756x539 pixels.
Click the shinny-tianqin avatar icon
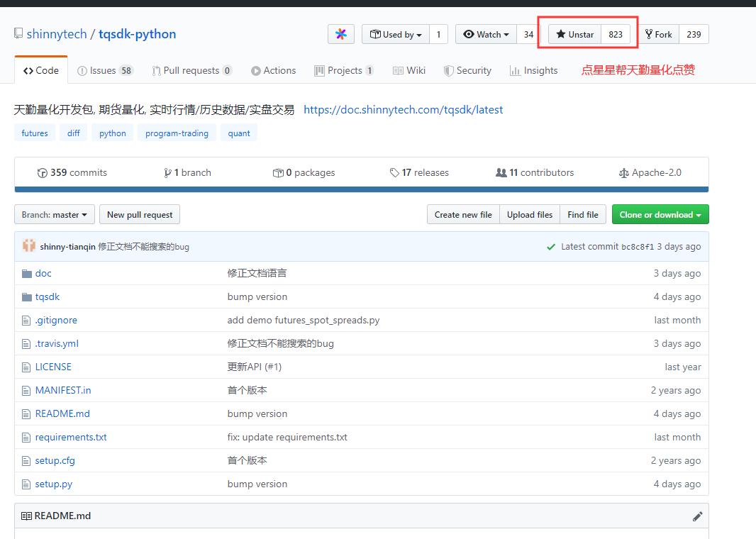(x=29, y=246)
